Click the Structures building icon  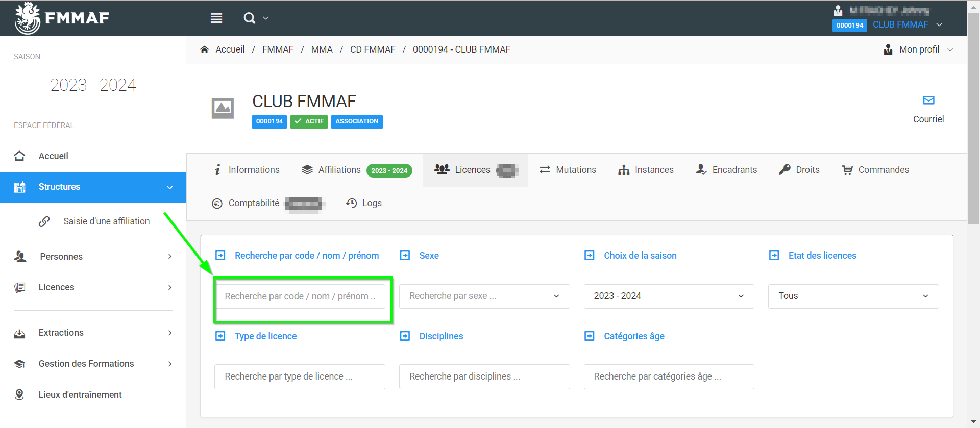(x=19, y=187)
